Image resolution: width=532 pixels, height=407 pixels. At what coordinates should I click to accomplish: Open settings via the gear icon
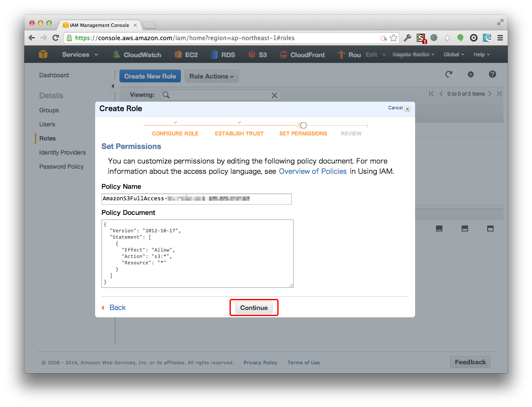click(x=471, y=74)
